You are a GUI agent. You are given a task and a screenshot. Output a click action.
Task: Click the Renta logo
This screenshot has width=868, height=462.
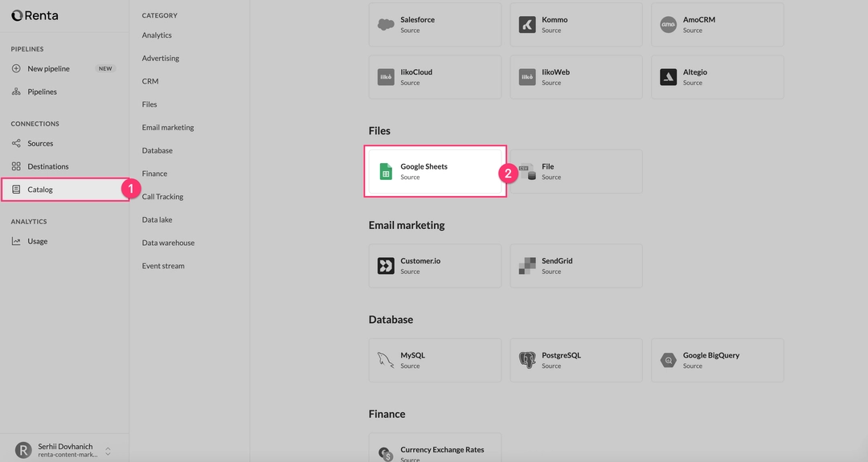[x=35, y=15]
